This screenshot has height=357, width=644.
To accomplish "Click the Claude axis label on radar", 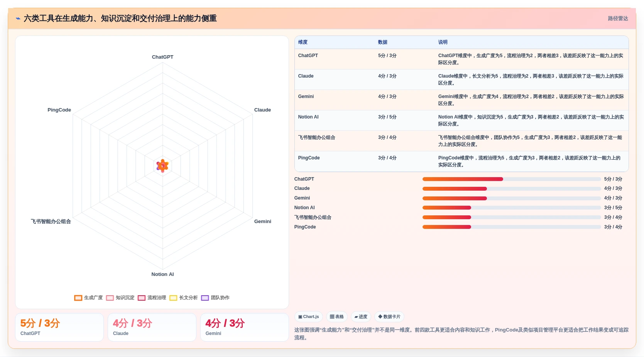I will coord(262,110).
